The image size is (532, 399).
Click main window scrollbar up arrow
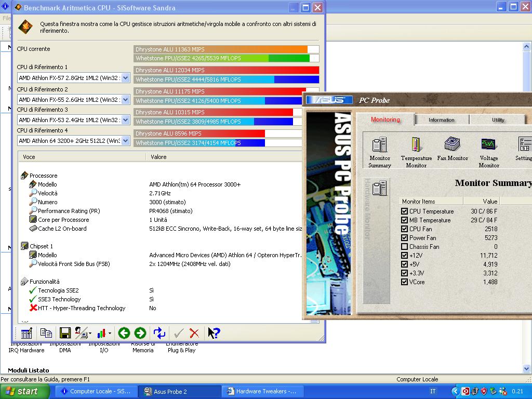pos(527,46)
